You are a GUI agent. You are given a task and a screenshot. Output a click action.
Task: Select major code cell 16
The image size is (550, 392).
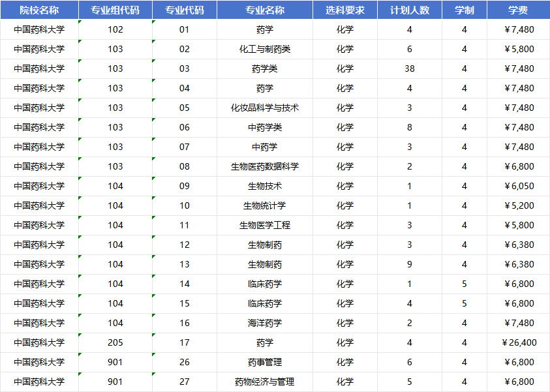point(185,323)
